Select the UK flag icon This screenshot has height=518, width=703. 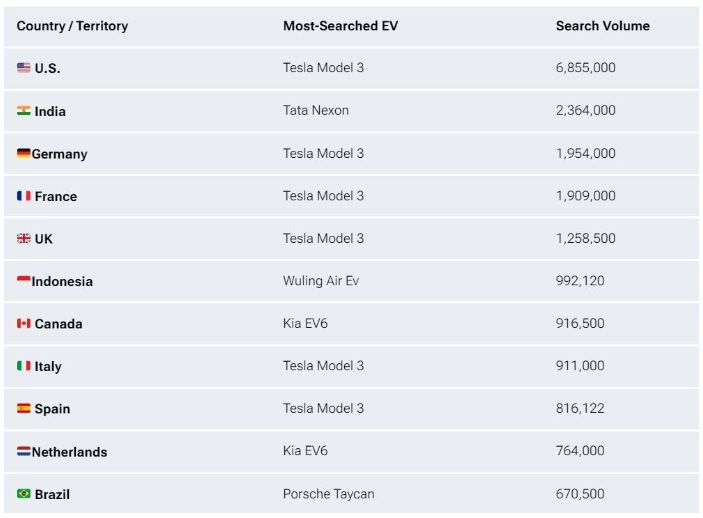tap(24, 238)
